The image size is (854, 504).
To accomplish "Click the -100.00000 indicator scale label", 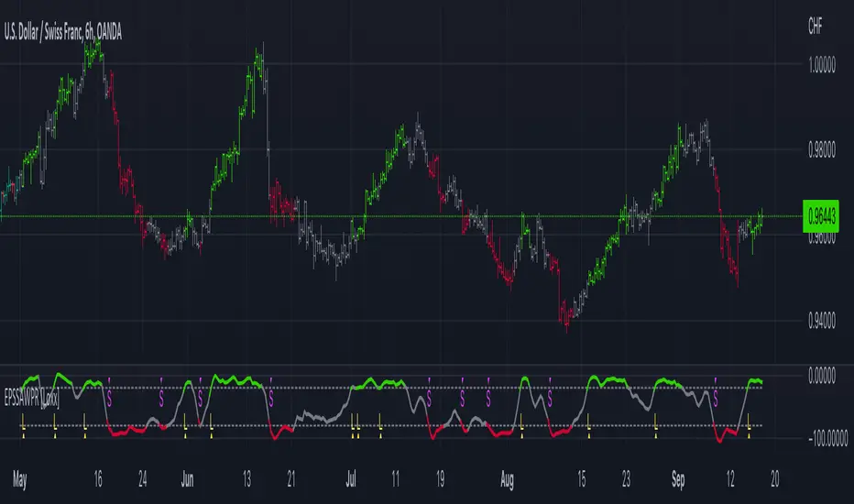I will [827, 438].
